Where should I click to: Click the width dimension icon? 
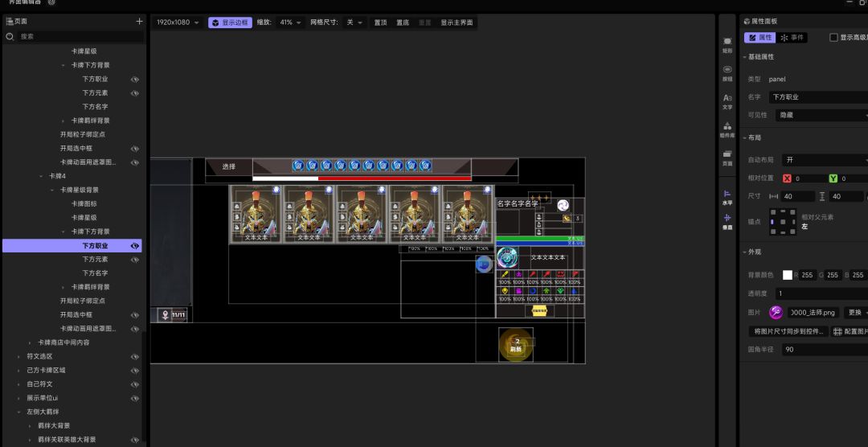774,197
